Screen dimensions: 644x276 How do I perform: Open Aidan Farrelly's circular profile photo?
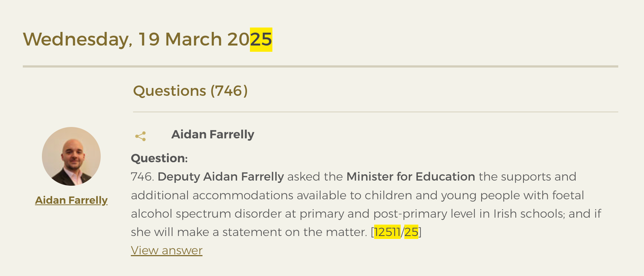(71, 156)
